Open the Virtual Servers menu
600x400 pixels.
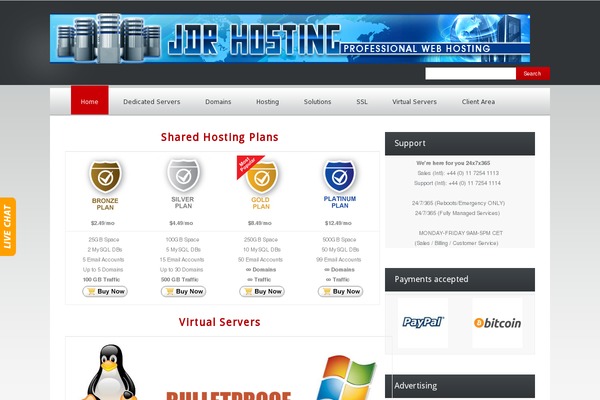[414, 102]
